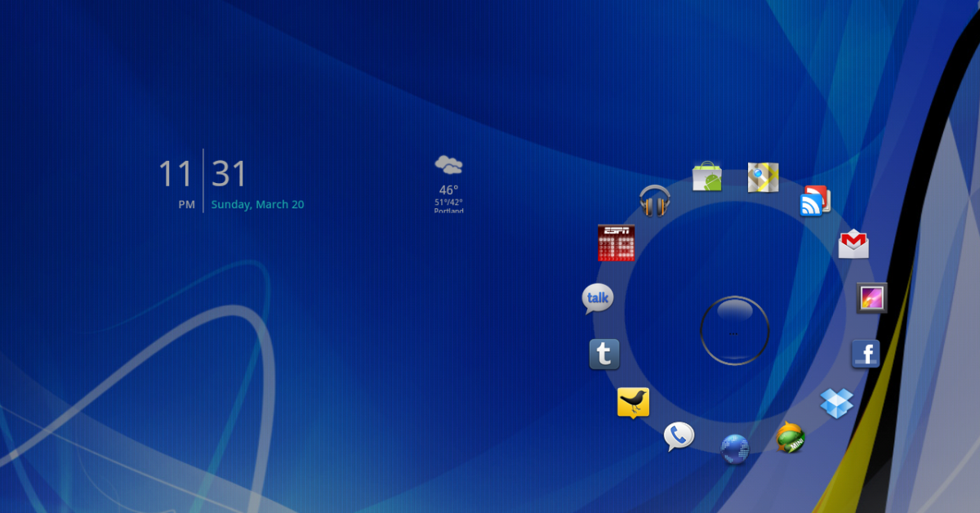Open the yellow TweetDeck bird app
The width and height of the screenshot is (980, 513).
coord(633,402)
